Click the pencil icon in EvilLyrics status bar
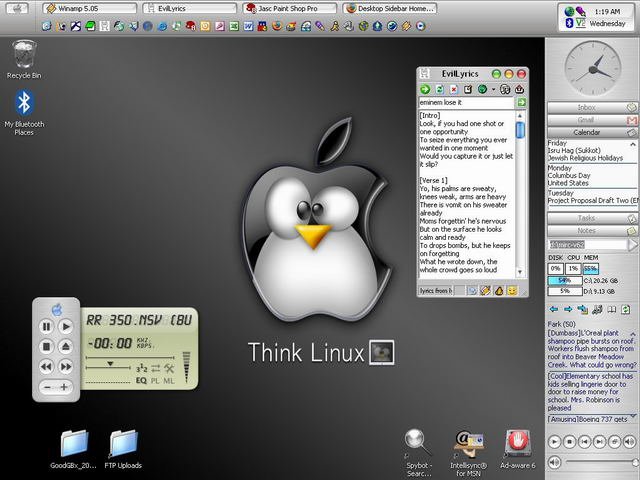 click(x=485, y=291)
